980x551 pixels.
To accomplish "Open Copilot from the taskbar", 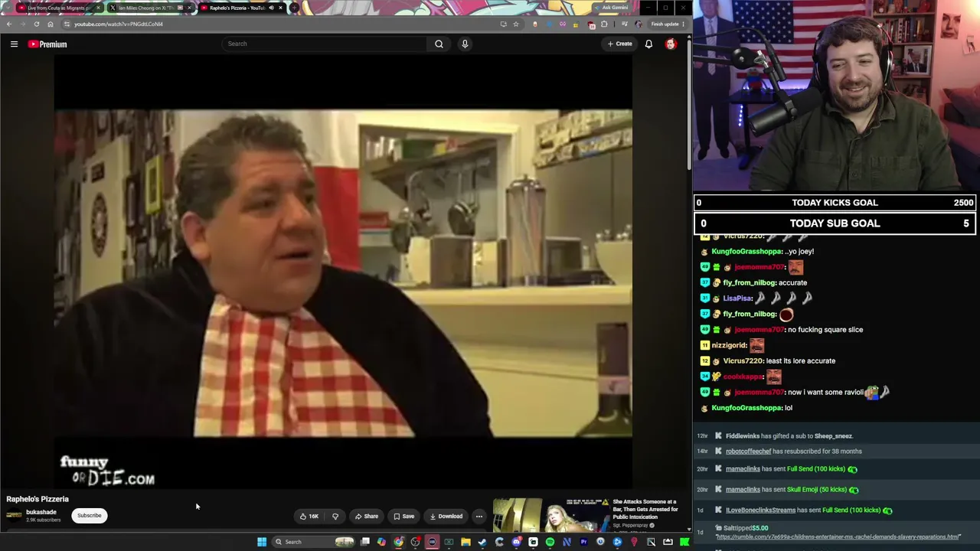I will (381, 542).
